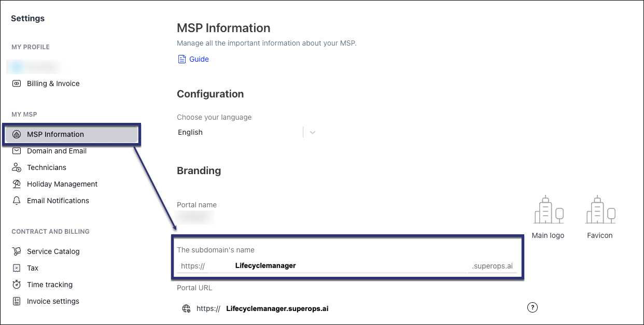Click the 'Choose your language' label

point(214,117)
